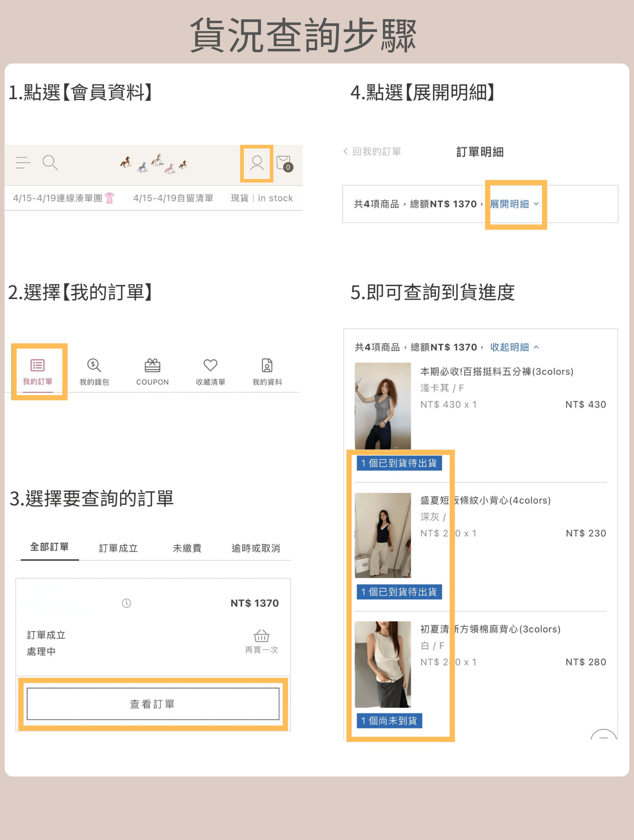The image size is (634, 840).
Task: Open the hamburger menu icon
Action: tap(23, 163)
